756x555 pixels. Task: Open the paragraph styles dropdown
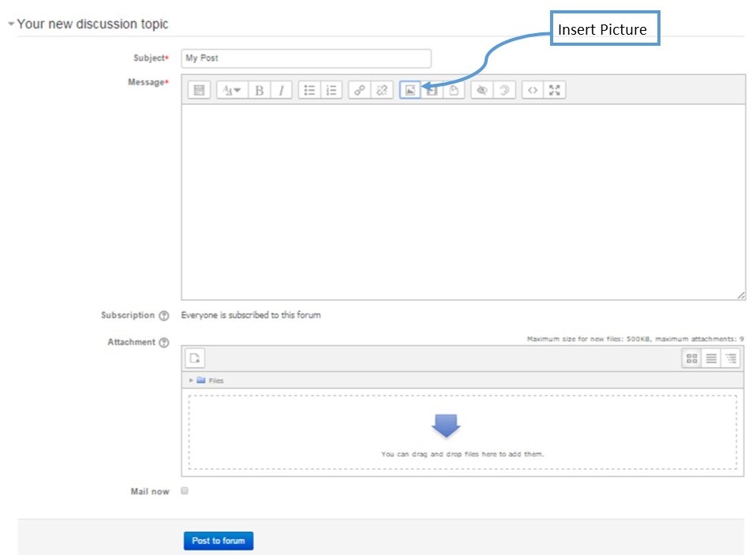tap(232, 90)
